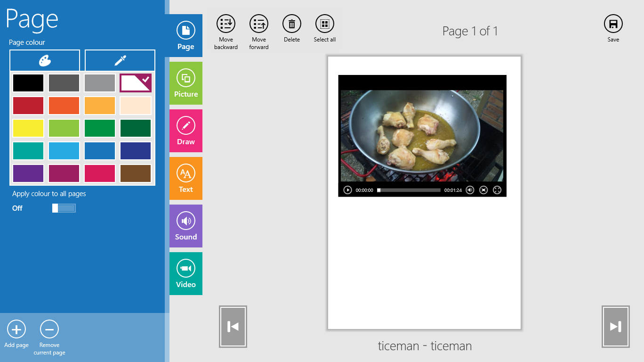Pick the peach page colour

(136, 106)
